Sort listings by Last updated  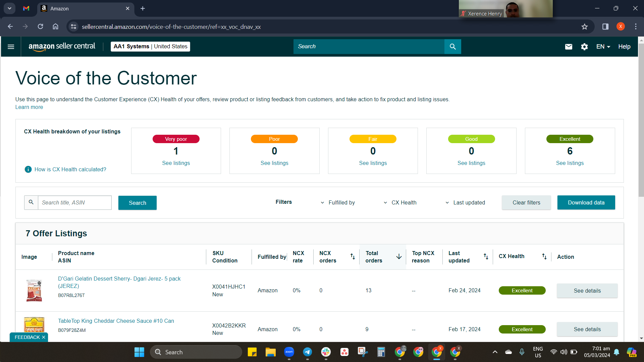click(x=486, y=257)
